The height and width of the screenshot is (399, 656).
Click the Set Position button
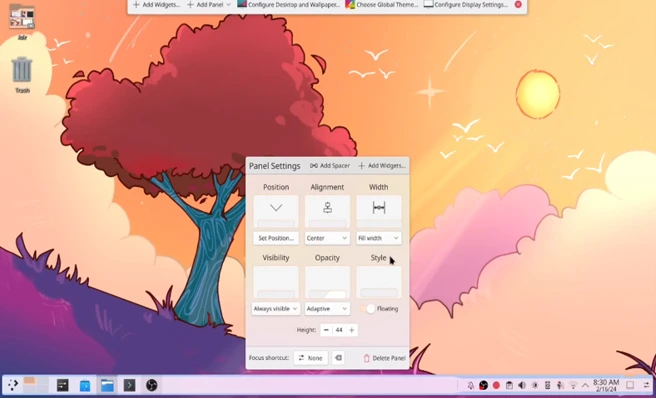pyautogui.click(x=276, y=238)
